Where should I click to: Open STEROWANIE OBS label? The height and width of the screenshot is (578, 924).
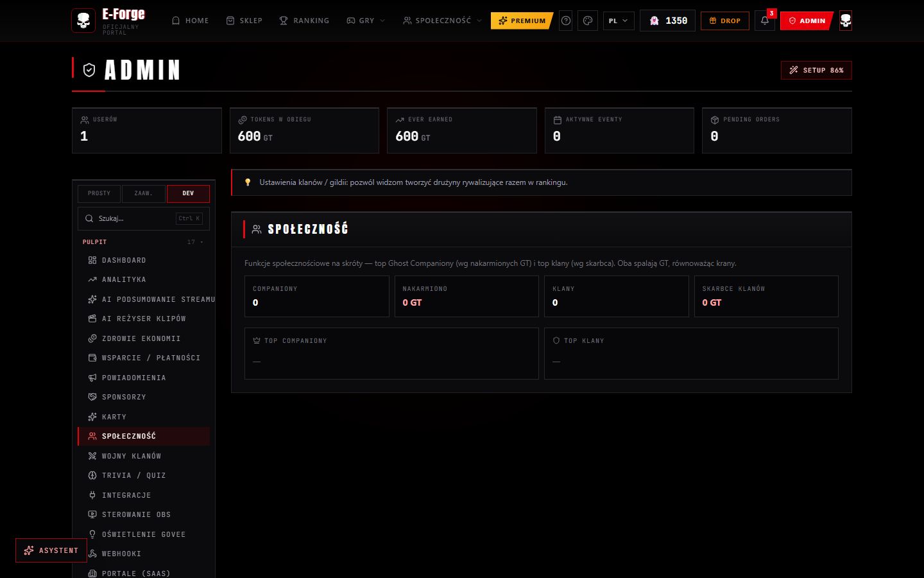pos(136,514)
